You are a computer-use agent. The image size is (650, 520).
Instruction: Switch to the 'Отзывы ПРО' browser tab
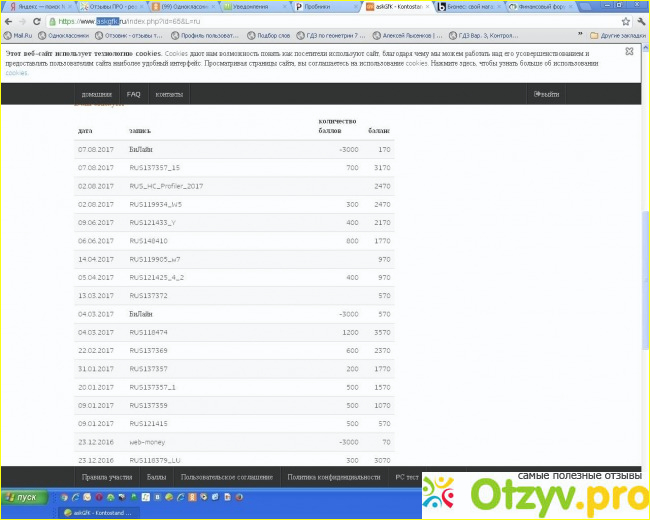pyautogui.click(x=107, y=6)
